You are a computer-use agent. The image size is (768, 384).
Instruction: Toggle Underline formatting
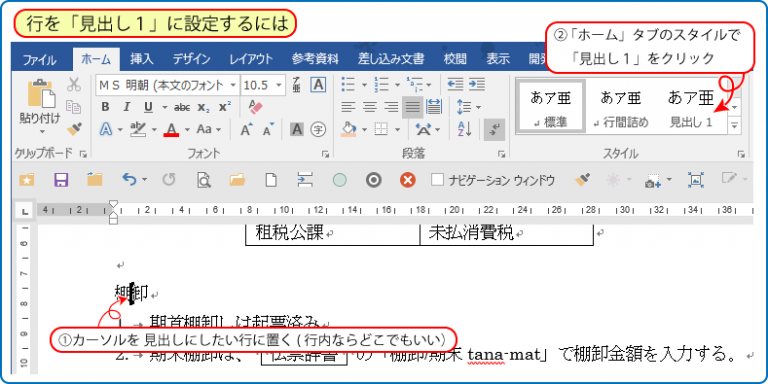coord(148,107)
